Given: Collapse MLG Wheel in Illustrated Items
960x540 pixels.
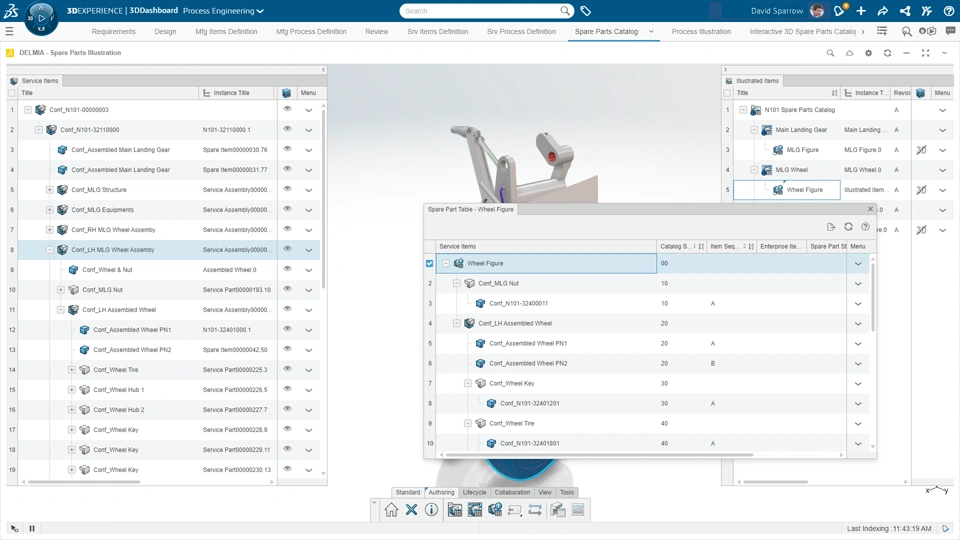Looking at the screenshot, I should tap(754, 170).
